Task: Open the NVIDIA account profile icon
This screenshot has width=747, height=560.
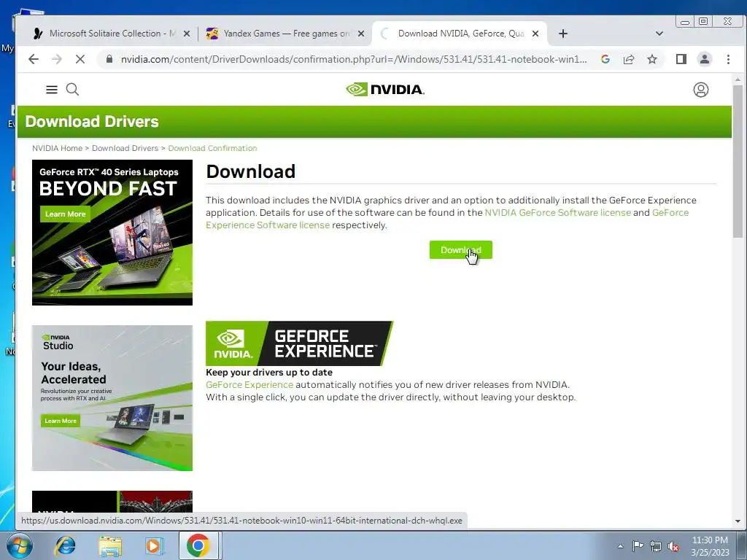Action: (x=701, y=90)
